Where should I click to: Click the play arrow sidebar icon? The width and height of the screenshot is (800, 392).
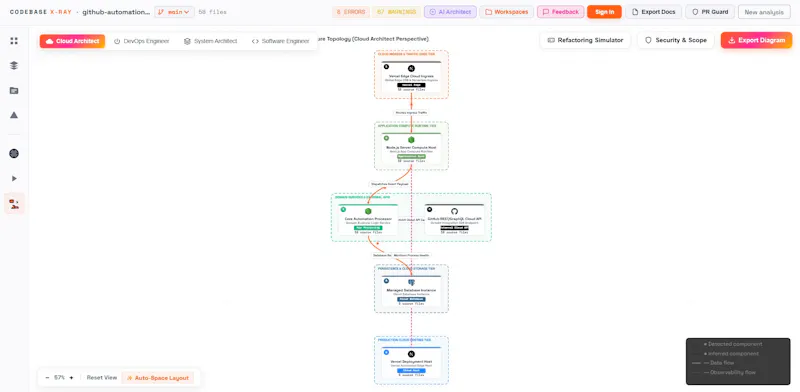click(14, 178)
